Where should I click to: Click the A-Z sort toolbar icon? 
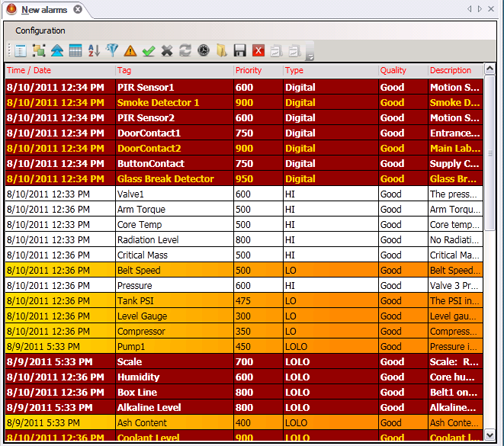tap(94, 51)
